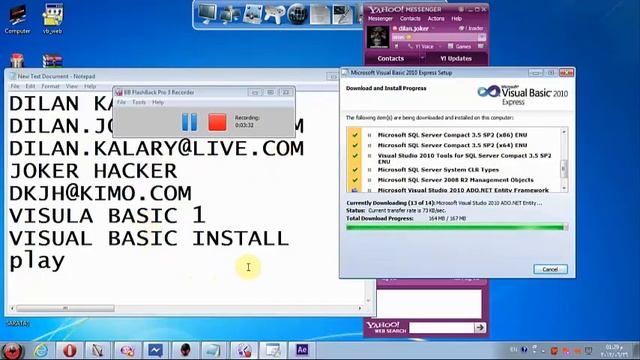Stop the FlashBack recording with red square
Image resolution: width=640 pixels, height=360 pixels.
coord(217,122)
